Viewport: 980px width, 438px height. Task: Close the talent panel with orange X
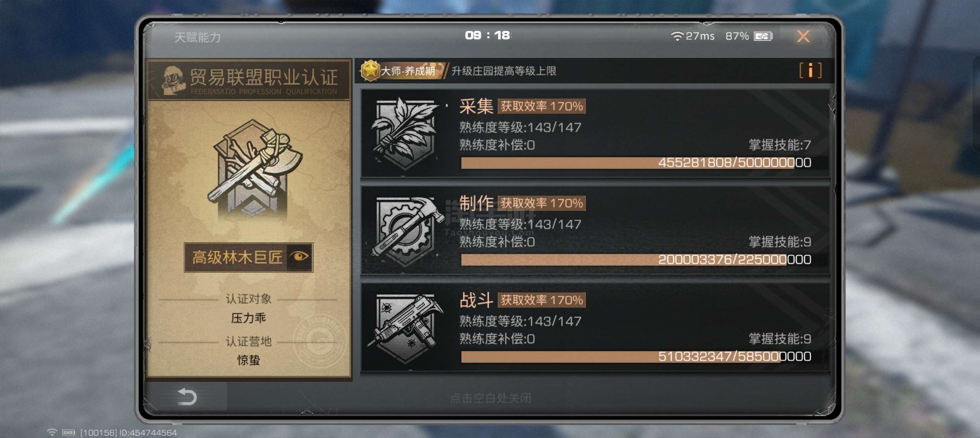[803, 36]
